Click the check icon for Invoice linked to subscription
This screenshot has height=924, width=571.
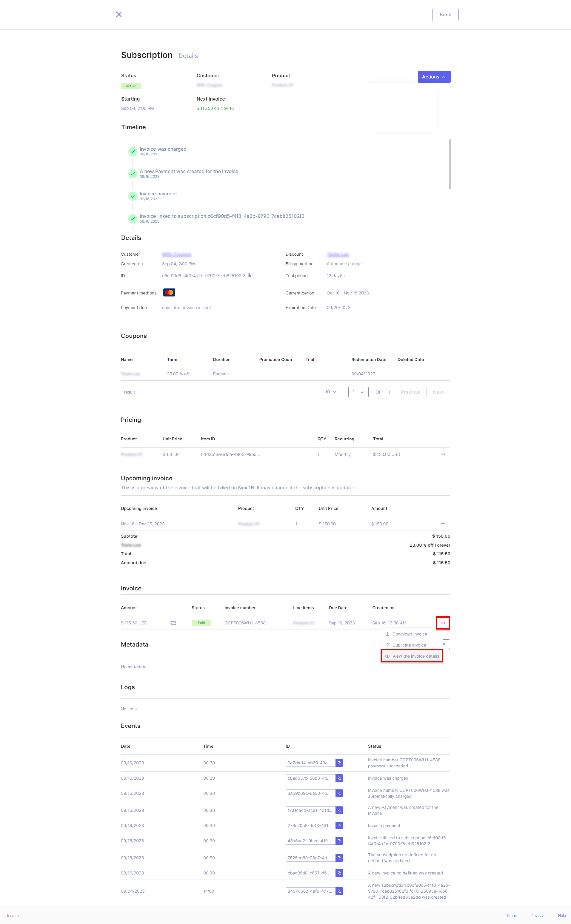click(x=133, y=219)
